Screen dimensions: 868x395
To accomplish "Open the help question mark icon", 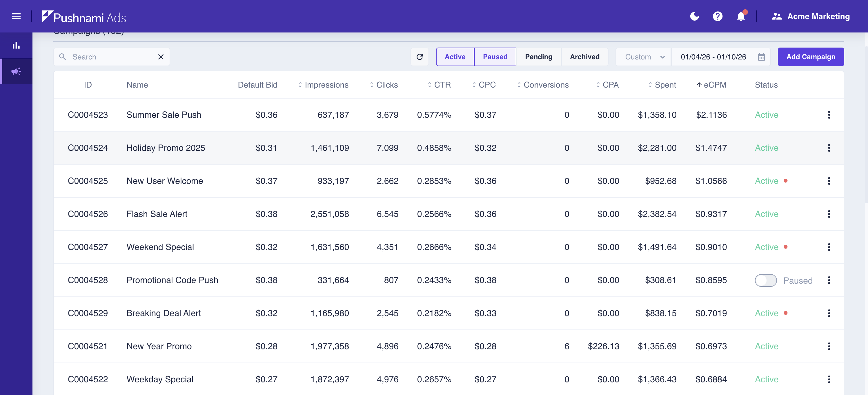I will click(x=717, y=16).
